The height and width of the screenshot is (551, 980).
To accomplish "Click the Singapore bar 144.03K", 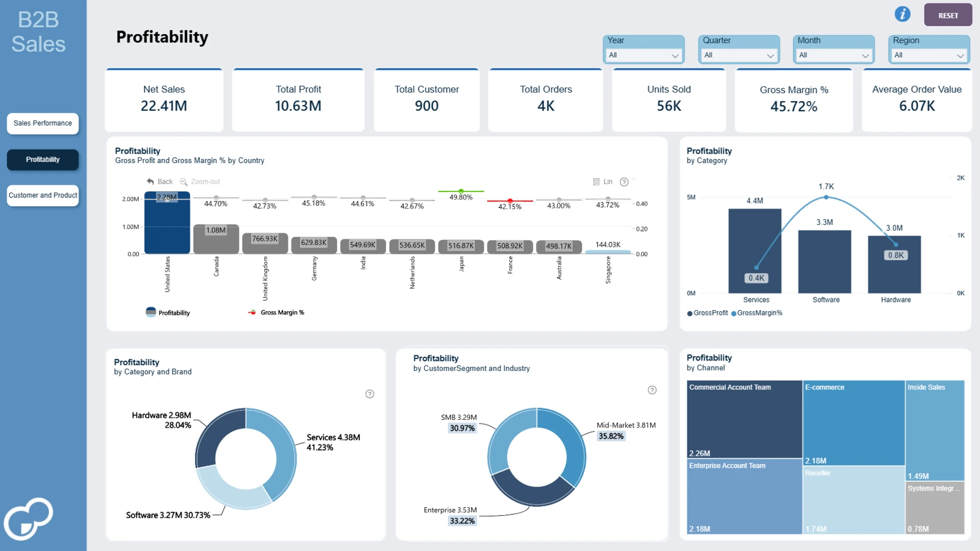I will (x=608, y=252).
